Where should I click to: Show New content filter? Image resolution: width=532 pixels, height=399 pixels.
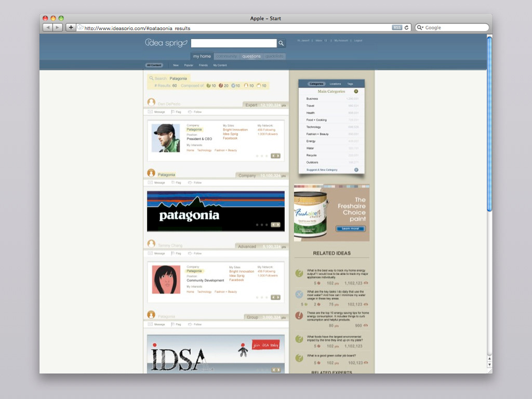(x=176, y=65)
